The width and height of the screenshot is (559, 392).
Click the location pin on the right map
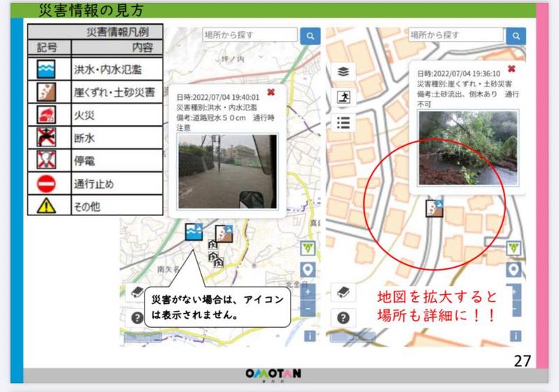click(514, 270)
